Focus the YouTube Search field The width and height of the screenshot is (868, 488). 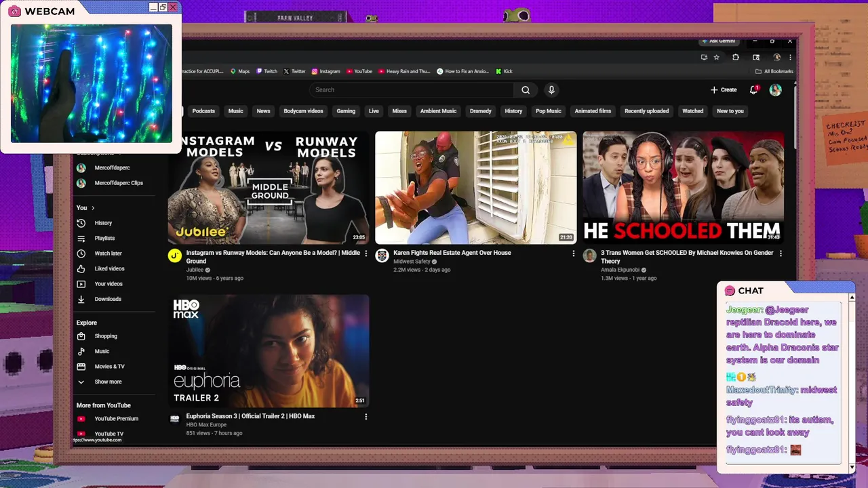pos(412,89)
